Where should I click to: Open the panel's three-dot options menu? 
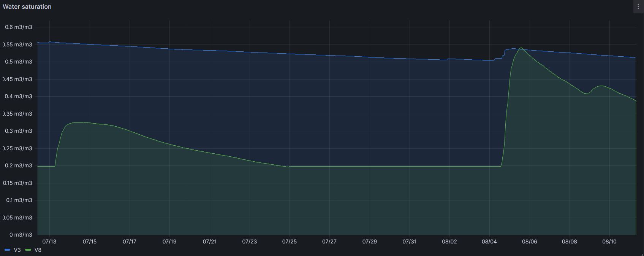(x=638, y=7)
